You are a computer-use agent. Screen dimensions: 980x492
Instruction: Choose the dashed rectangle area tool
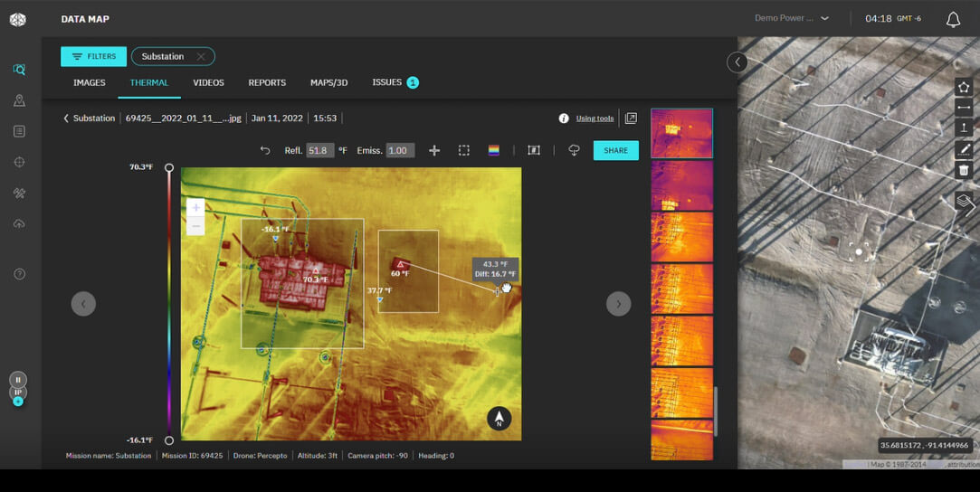(x=463, y=151)
